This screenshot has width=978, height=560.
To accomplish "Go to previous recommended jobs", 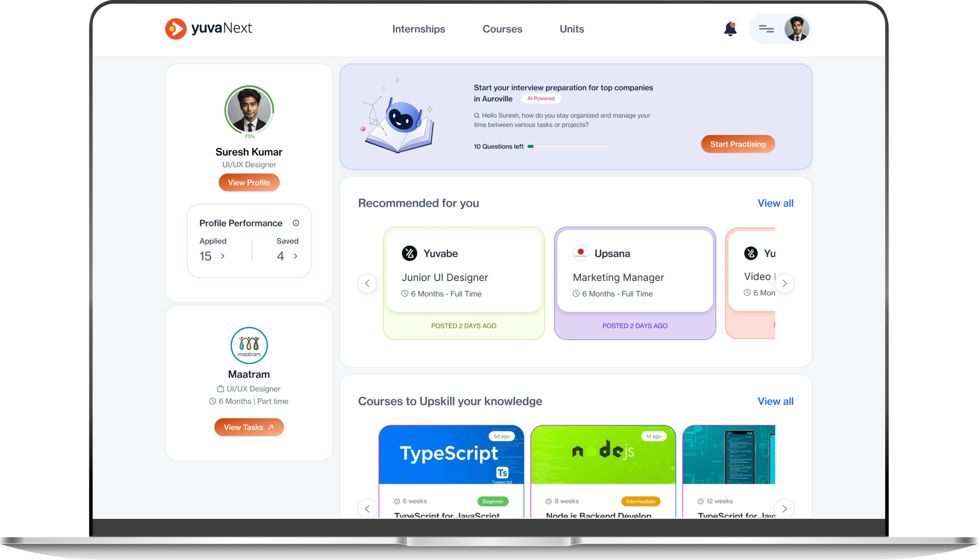I will [x=368, y=284].
